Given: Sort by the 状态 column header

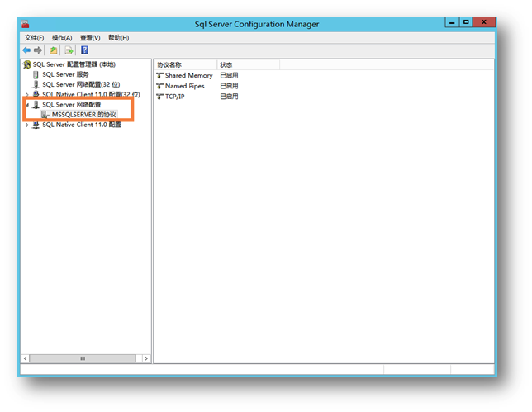Looking at the screenshot, I should tap(226, 64).
